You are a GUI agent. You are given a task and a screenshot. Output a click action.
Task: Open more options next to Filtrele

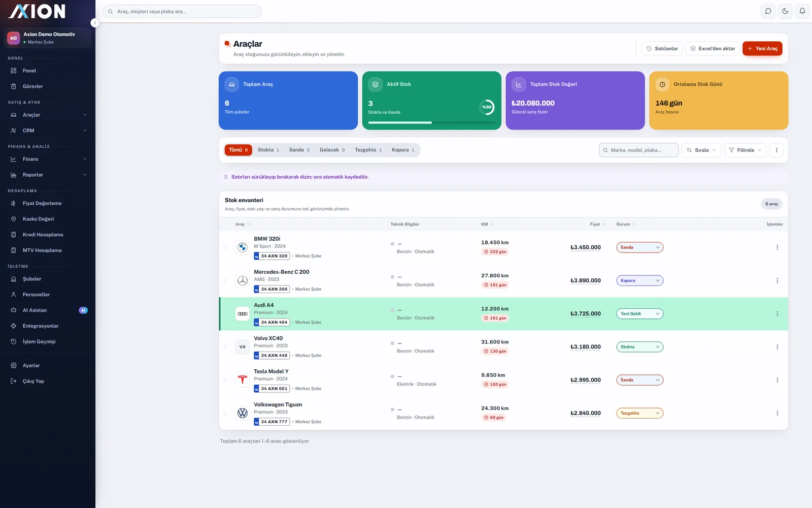click(776, 150)
